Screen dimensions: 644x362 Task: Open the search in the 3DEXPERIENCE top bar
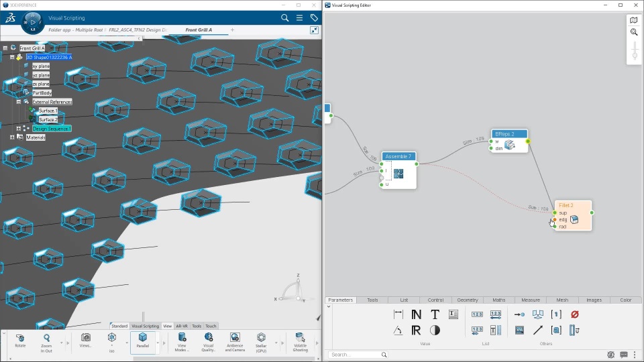tap(284, 18)
